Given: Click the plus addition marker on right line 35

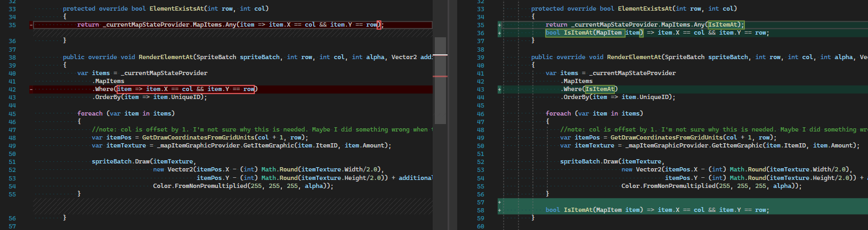Looking at the screenshot, I should (x=499, y=25).
